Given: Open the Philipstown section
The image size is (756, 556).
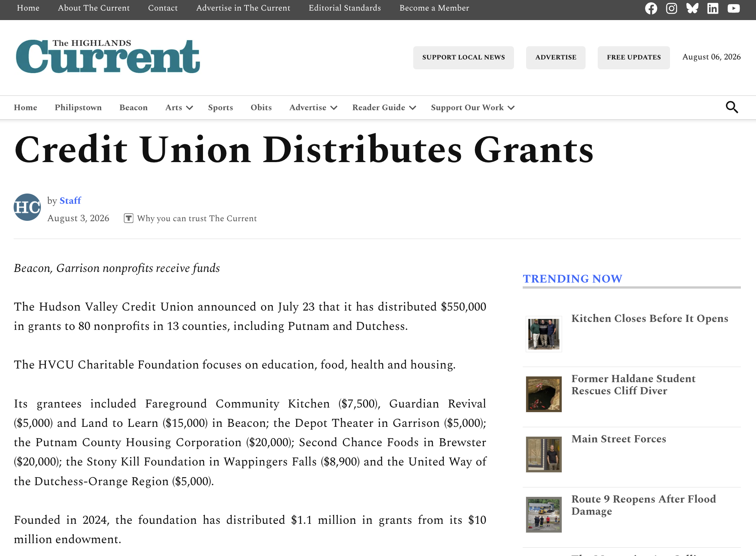Looking at the screenshot, I should (x=78, y=108).
